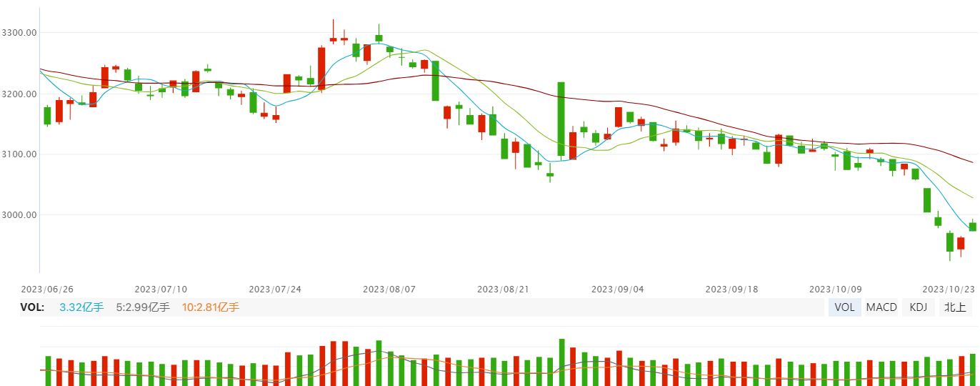Click the 3100.00 price axis label
Image resolution: width=980 pixels, height=386 pixels.
click(19, 154)
